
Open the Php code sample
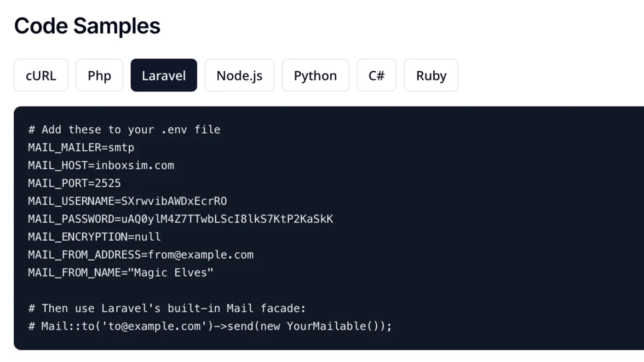coord(99,75)
